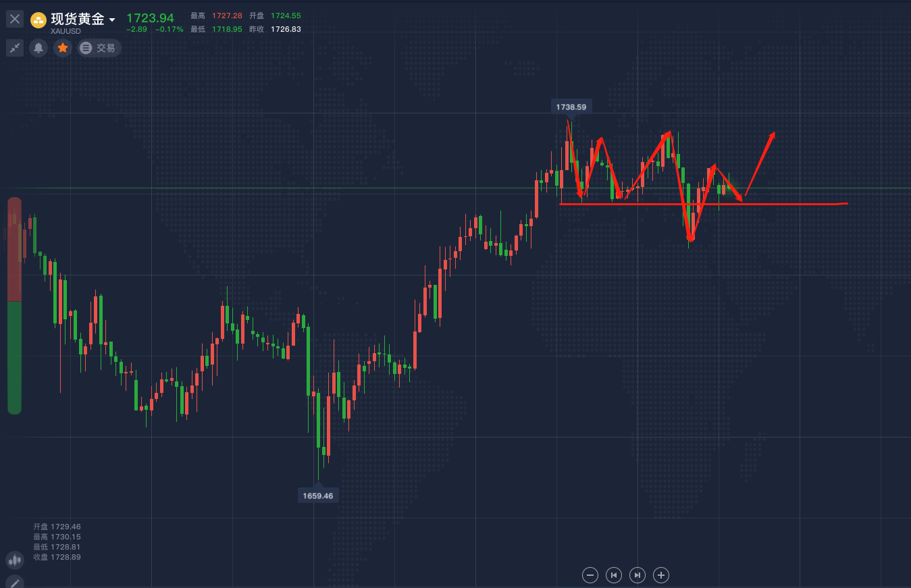The height and width of the screenshot is (588, 911).
Task: Click the 1738.59 high price marker
Action: 571,107
